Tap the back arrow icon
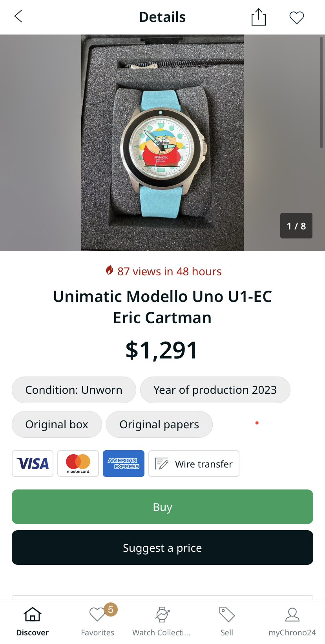Image resolution: width=325 pixels, height=644 pixels. click(x=18, y=16)
